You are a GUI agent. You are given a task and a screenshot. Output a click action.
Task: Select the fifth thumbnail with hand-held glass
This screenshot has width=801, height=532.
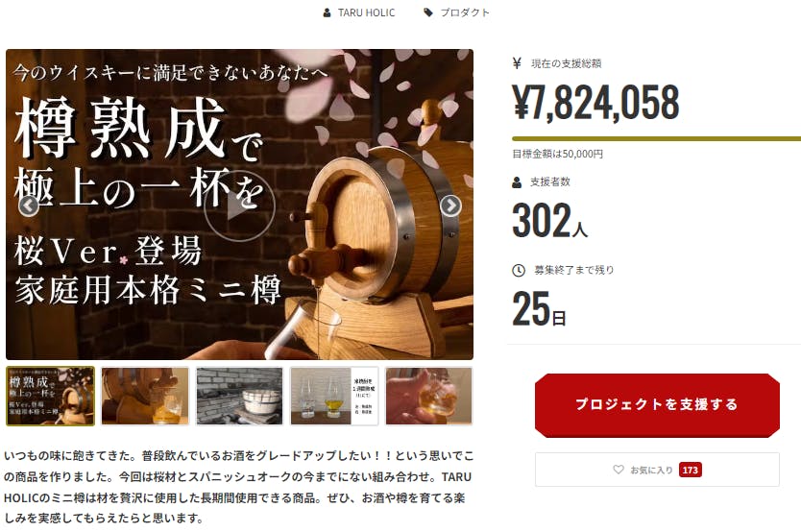coord(429,397)
